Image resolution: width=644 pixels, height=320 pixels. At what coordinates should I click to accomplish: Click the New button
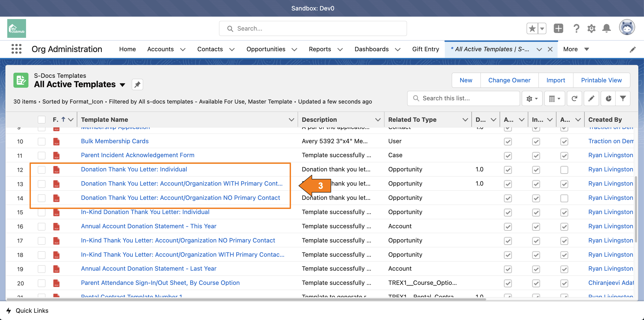pyautogui.click(x=466, y=80)
